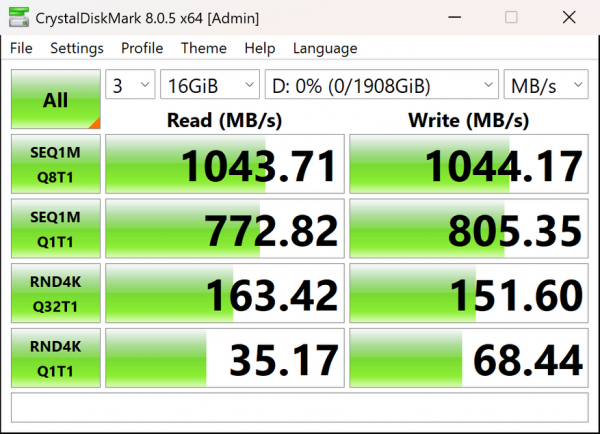Open the Help menu
Screen dimensions: 600x434
(260, 48)
